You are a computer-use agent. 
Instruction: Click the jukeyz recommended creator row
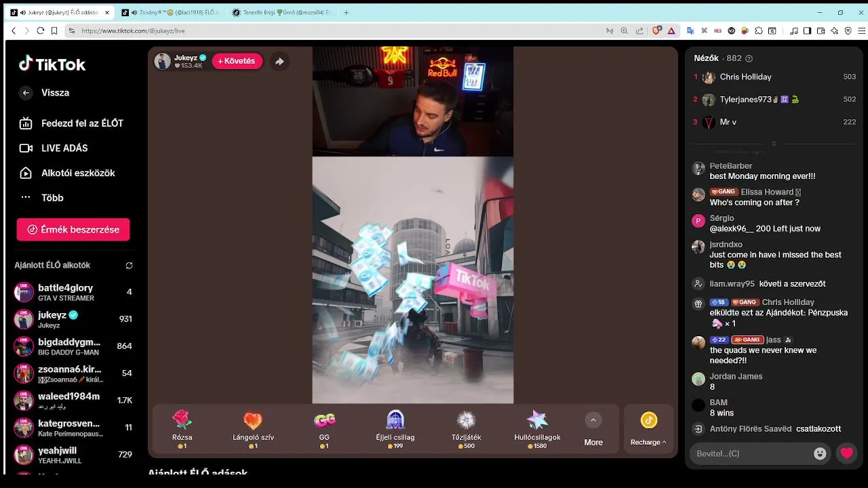pyautogui.click(x=73, y=319)
